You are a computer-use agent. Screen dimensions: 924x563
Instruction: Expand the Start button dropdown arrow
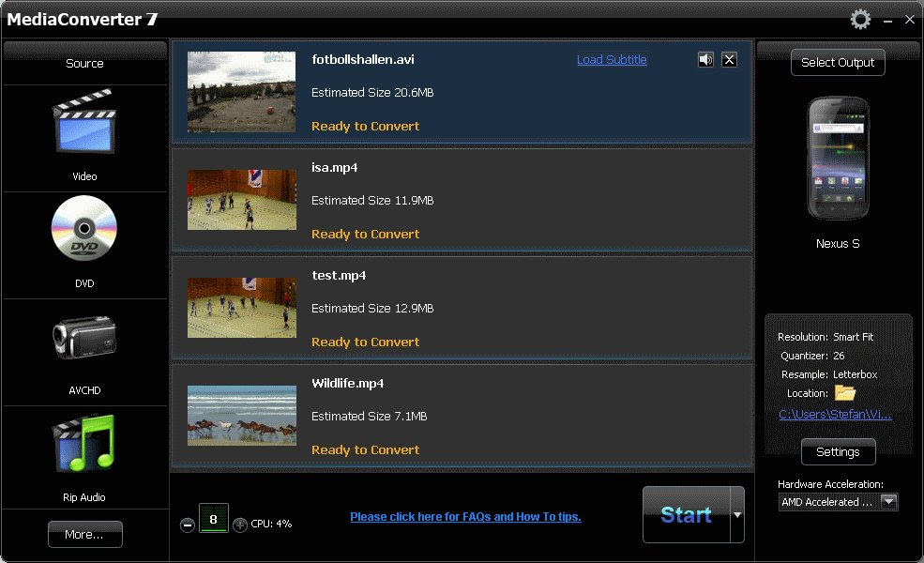[737, 514]
